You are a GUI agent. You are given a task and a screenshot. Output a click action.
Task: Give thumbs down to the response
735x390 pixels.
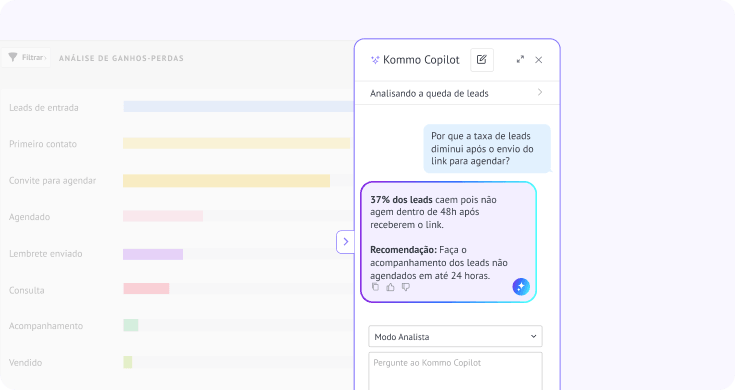(406, 287)
